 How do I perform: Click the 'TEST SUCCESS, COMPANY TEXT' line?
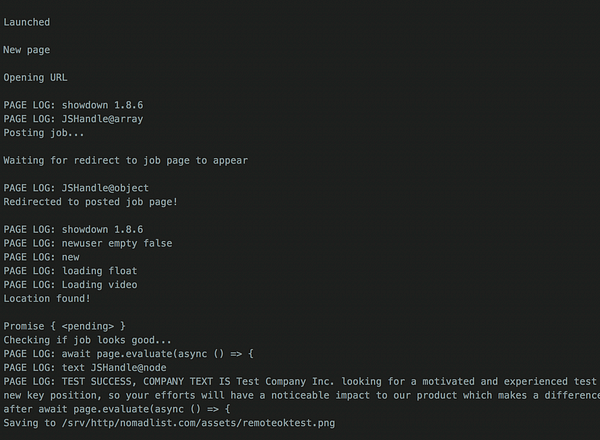302,381
